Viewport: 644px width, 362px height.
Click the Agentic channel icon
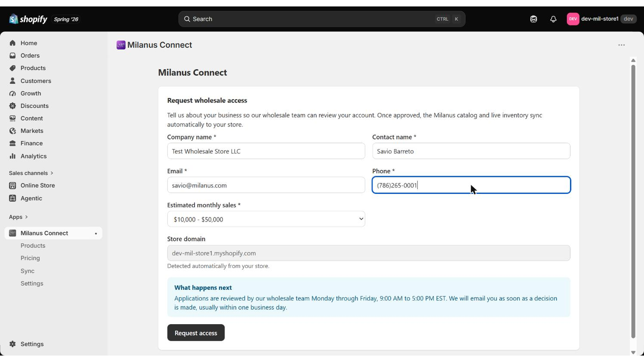pyautogui.click(x=12, y=198)
